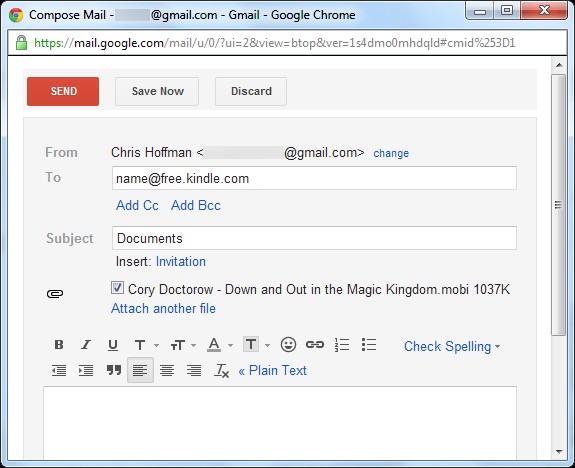Open the font Size tool
This screenshot has height=468, width=575.
pos(177,345)
